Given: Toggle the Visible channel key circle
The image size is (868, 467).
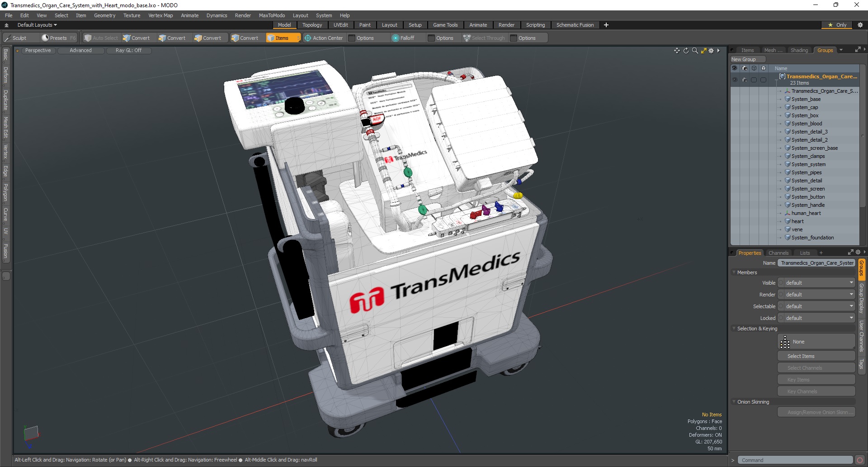Looking at the screenshot, I should point(781,283).
